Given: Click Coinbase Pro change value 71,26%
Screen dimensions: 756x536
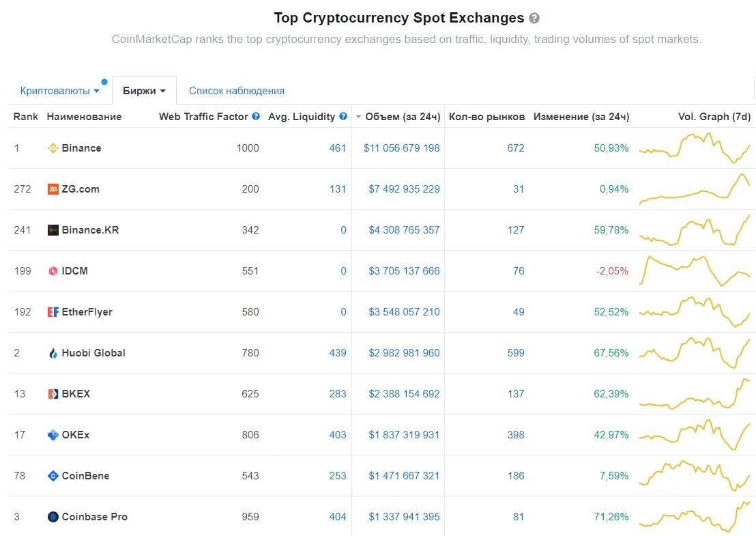Looking at the screenshot, I should 611,517.
